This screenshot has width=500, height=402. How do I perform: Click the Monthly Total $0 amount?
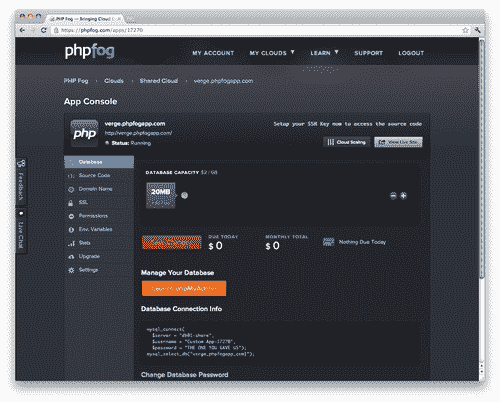[272, 246]
